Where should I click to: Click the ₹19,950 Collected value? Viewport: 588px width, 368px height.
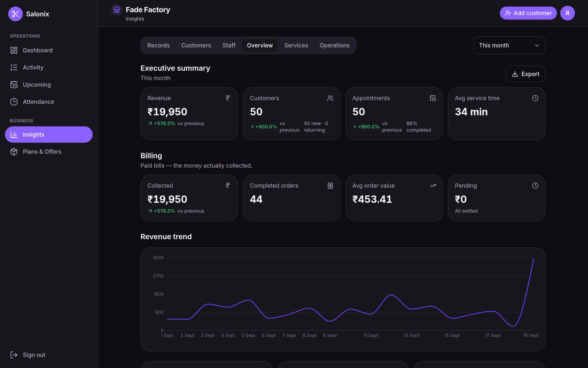pos(167,199)
